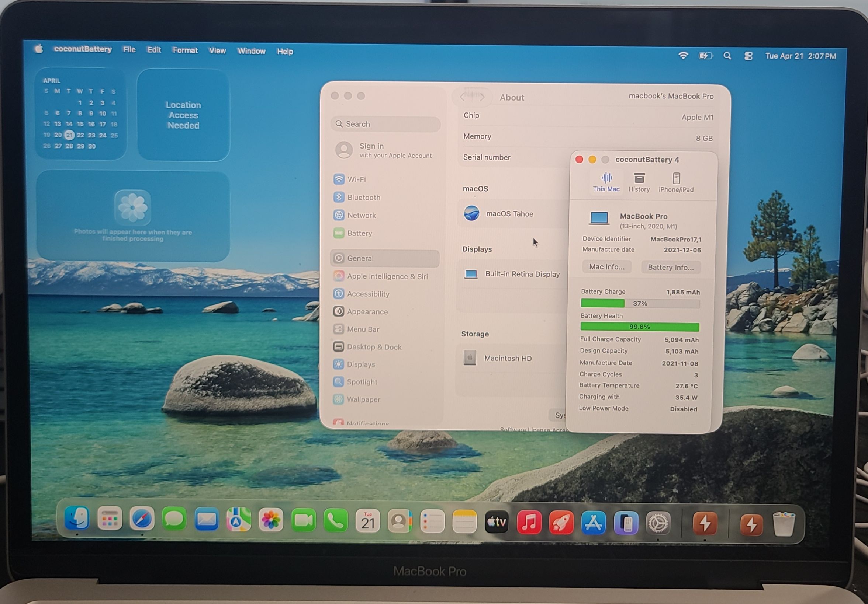
Task: Click the green Battery Health bar
Action: point(639,327)
